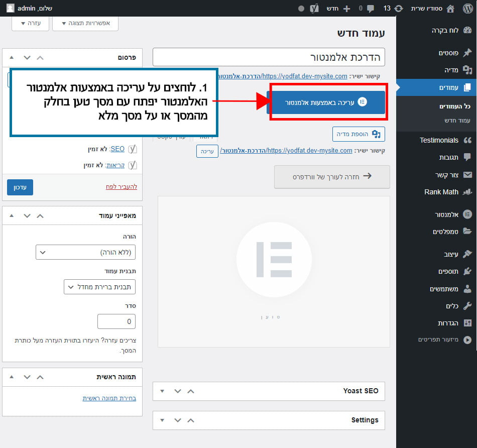Screen dimensions: 477x448
Task: Click the admin user avatar
Action: click(x=11, y=8)
